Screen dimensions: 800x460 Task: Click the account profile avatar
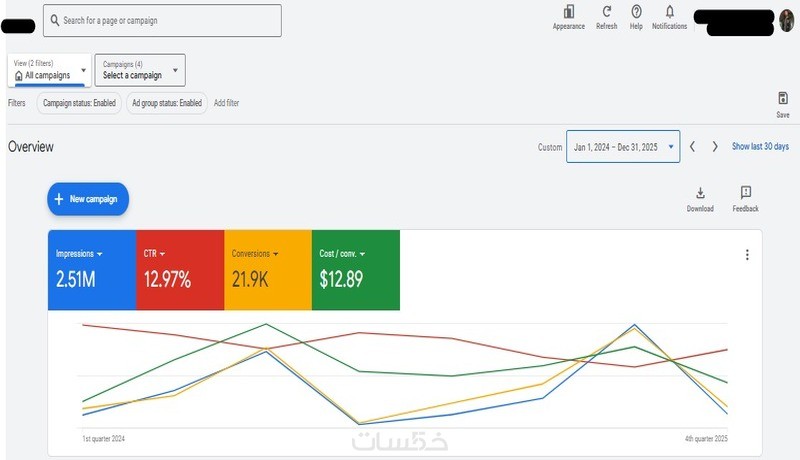[x=786, y=21]
